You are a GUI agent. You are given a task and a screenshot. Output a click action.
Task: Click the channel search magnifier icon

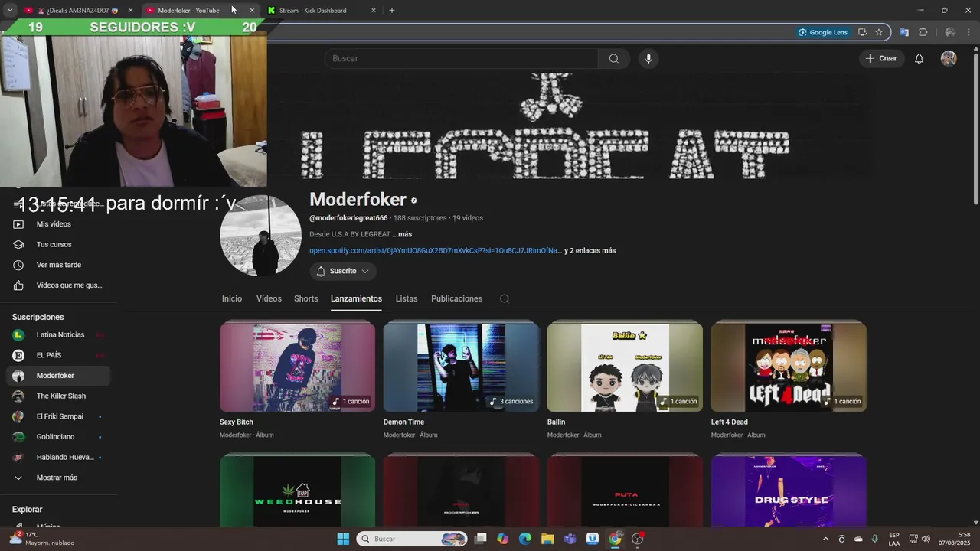click(x=505, y=299)
